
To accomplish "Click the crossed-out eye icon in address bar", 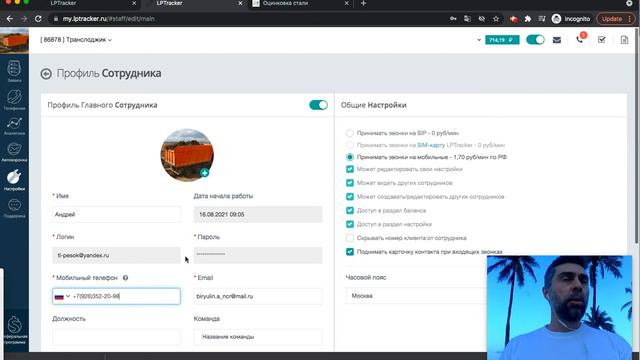I will tap(482, 19).
